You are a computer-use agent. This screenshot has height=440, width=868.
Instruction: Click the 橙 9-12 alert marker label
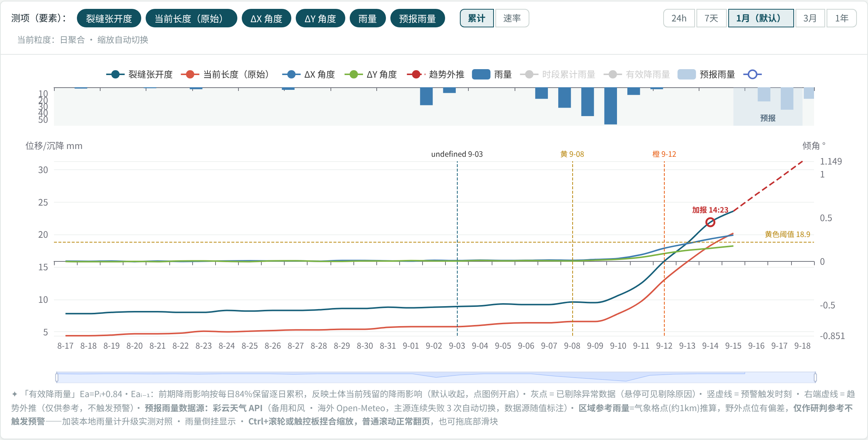click(x=664, y=154)
